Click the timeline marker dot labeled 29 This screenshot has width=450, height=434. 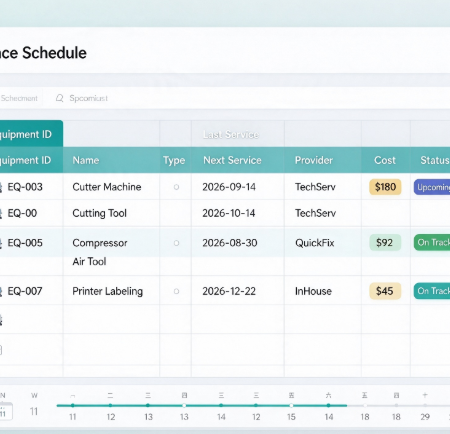(425, 406)
